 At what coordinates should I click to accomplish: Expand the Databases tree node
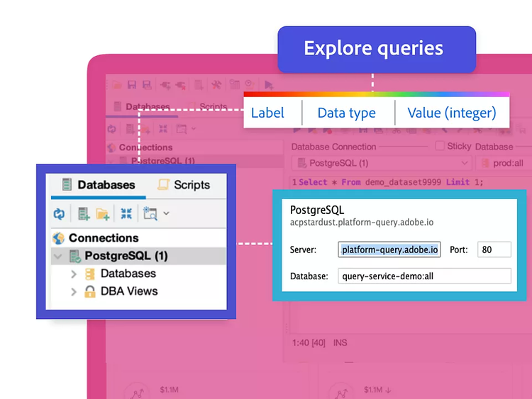[74, 274]
